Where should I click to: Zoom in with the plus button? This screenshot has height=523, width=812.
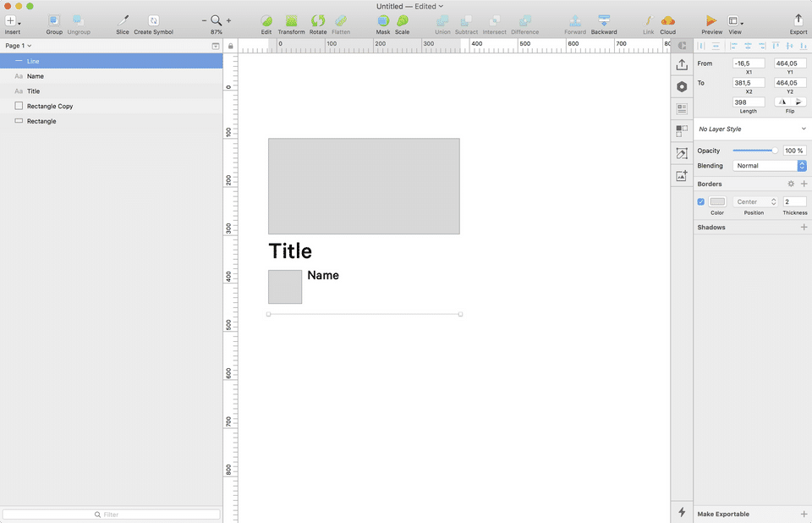(228, 20)
